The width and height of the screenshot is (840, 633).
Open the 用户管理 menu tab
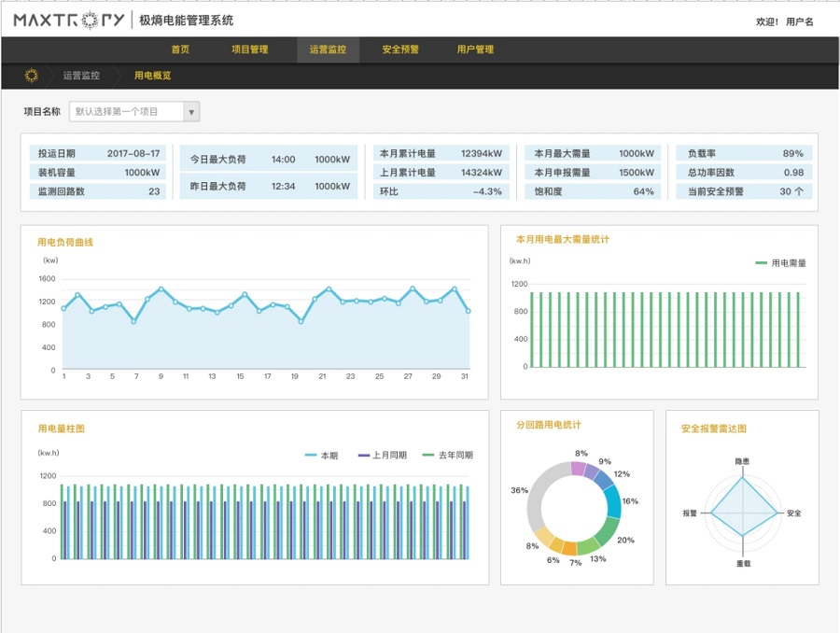(475, 49)
